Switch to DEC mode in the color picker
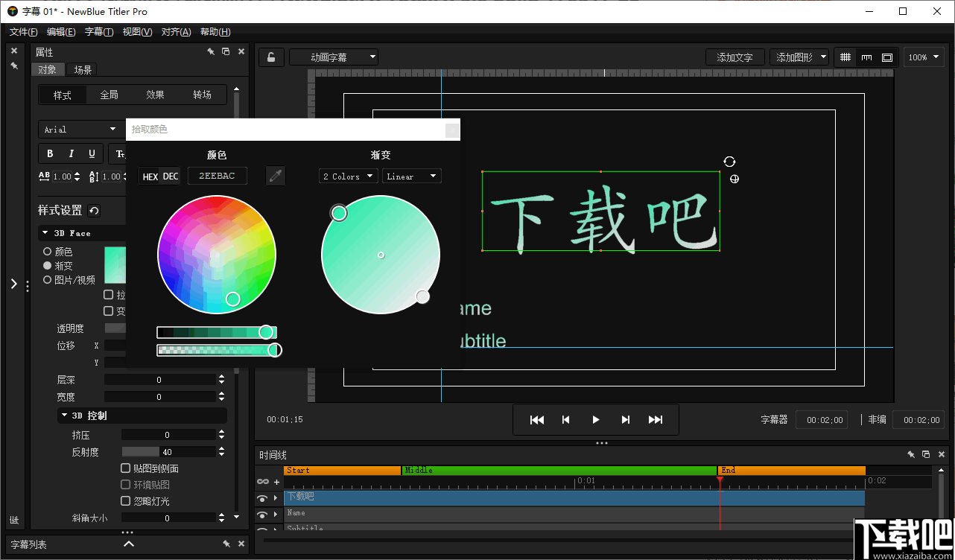This screenshot has height=560, width=955. (171, 176)
